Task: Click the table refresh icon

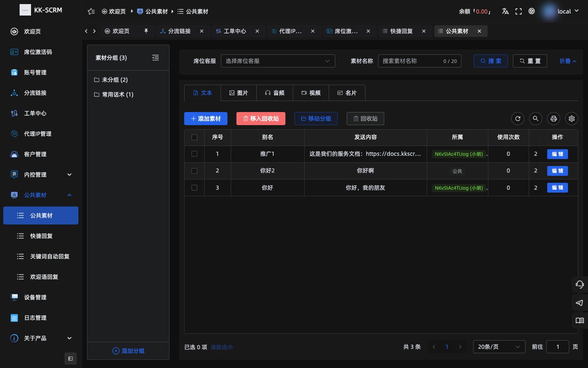Action: [x=518, y=119]
